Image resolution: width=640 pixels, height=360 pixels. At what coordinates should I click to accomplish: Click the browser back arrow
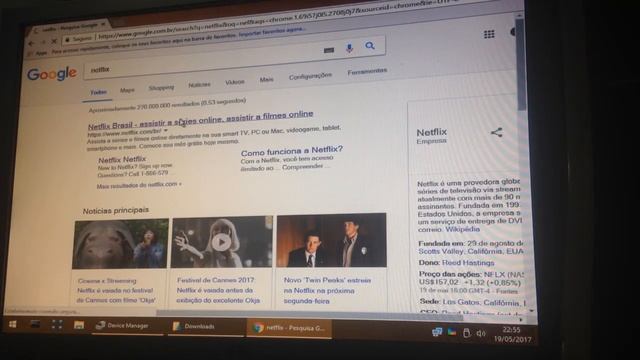[31, 43]
